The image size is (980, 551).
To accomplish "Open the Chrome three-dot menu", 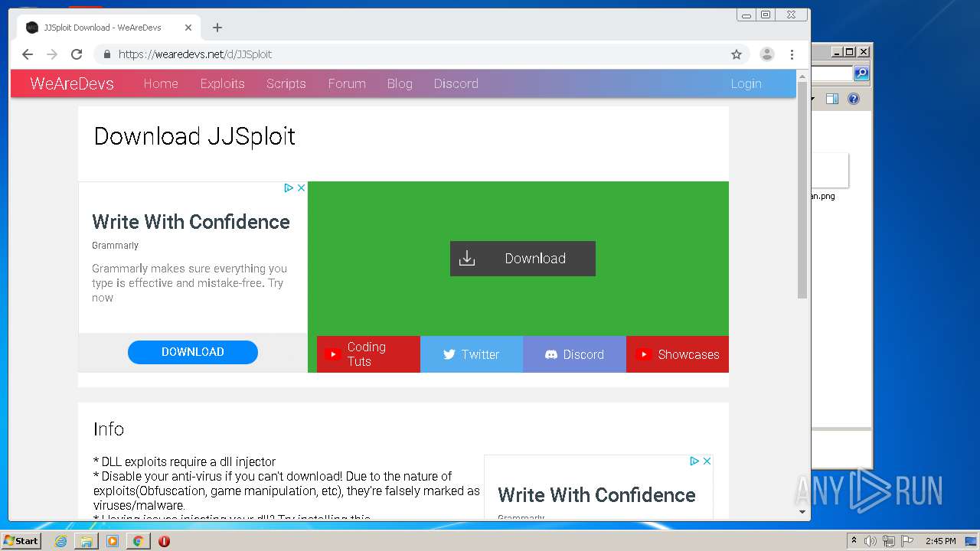I will [792, 54].
